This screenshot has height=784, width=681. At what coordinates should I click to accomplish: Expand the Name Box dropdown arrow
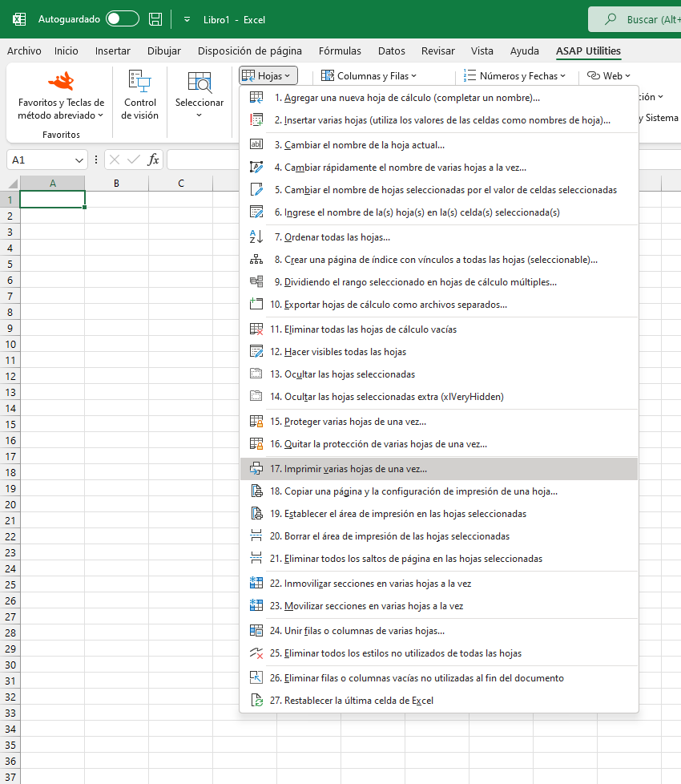click(79, 160)
